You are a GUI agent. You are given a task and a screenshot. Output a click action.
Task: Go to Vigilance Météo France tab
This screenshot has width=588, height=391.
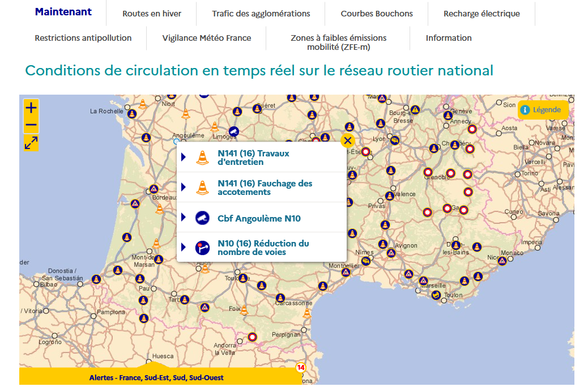pos(207,38)
